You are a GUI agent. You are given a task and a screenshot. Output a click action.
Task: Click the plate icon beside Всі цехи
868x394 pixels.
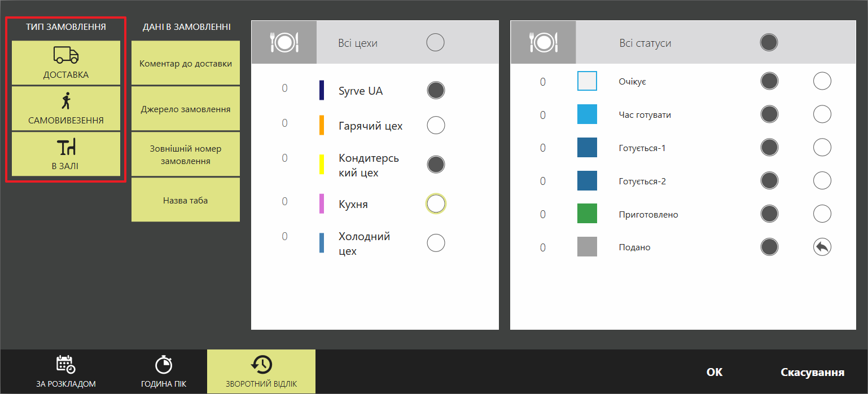(x=284, y=42)
